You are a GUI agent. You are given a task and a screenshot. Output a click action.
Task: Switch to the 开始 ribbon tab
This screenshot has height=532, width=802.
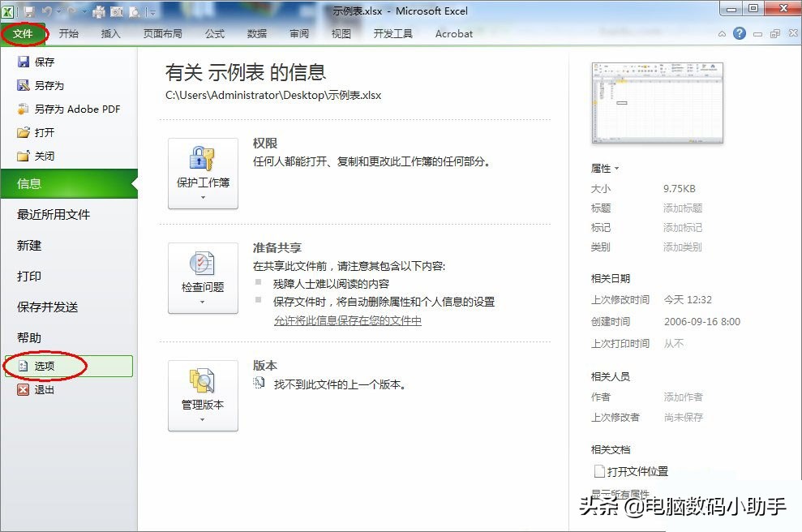coord(68,33)
